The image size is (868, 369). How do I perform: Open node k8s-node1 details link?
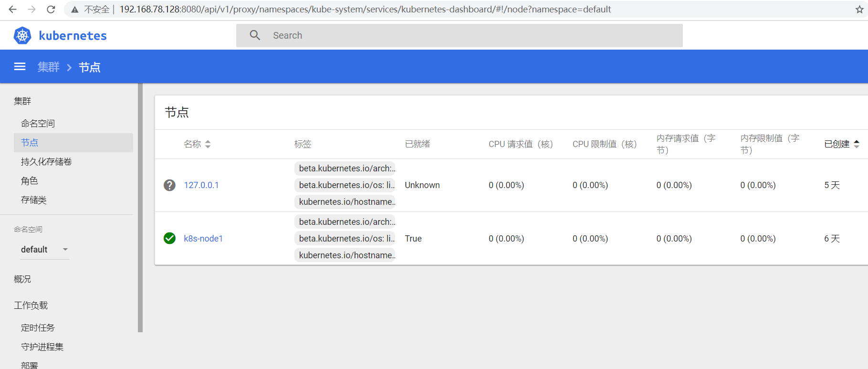[x=203, y=239]
